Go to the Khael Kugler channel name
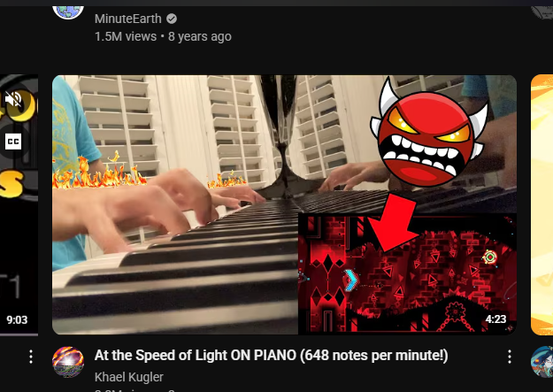Viewport: 553px width, 392px height. pos(128,377)
